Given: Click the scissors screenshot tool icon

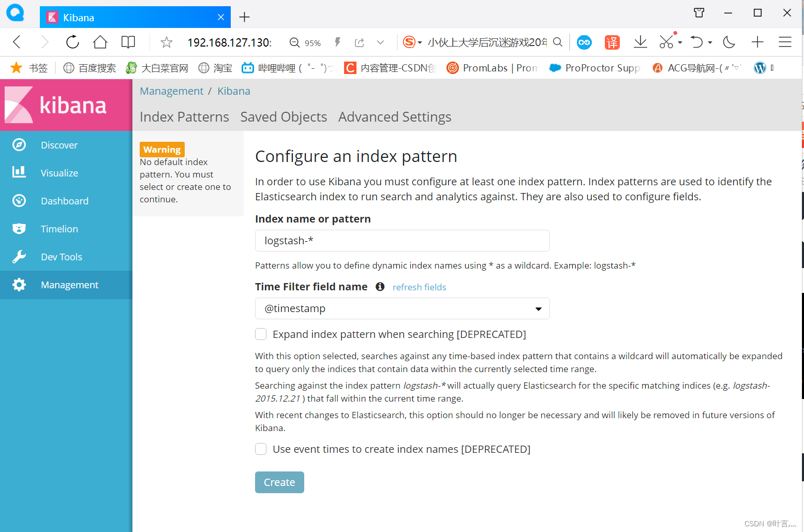Looking at the screenshot, I should pos(666,42).
